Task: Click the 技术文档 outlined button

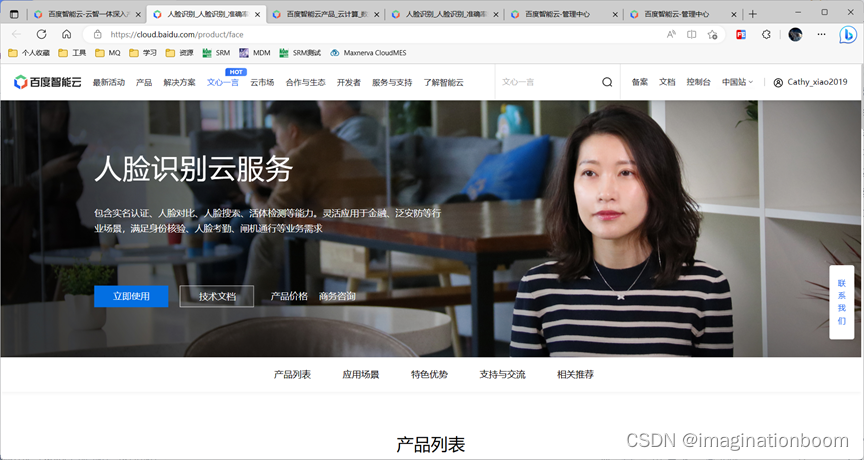Action: pyautogui.click(x=217, y=296)
